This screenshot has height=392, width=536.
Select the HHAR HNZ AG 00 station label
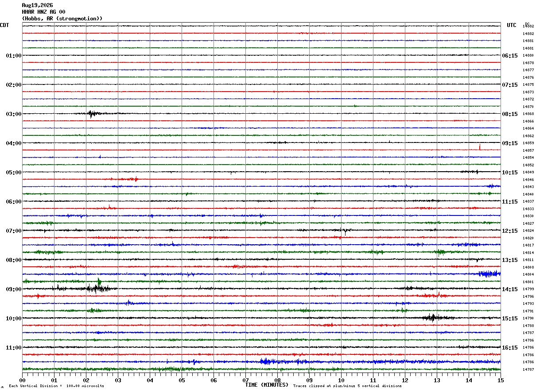[43, 12]
